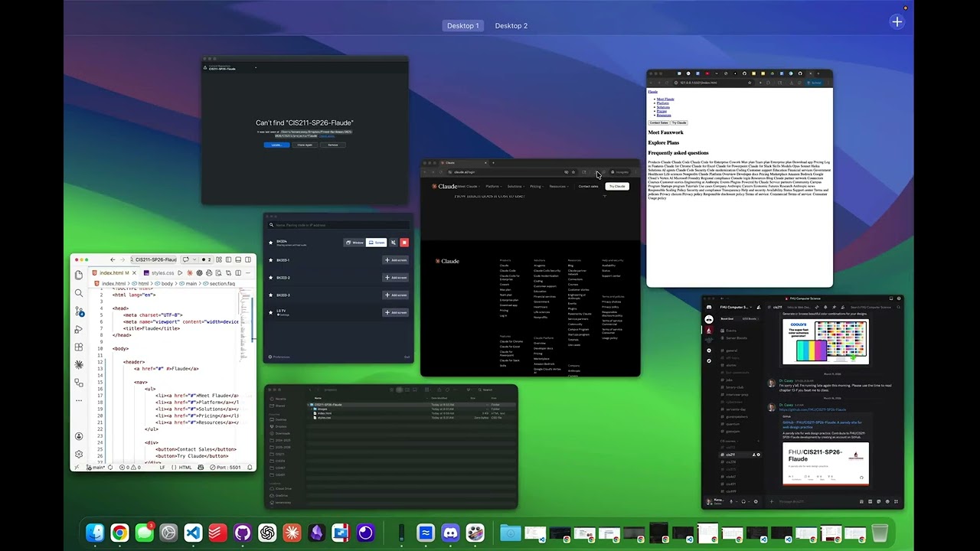Image resolution: width=980 pixels, height=551 pixels.
Task: Open Claude app from the Dock
Action: click(292, 533)
